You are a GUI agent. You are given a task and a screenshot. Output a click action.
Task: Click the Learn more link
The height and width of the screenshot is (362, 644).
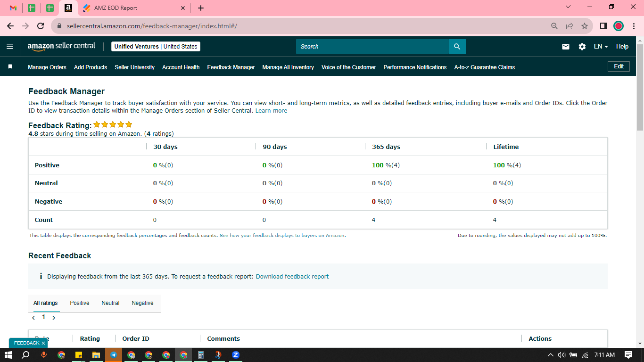271,111
